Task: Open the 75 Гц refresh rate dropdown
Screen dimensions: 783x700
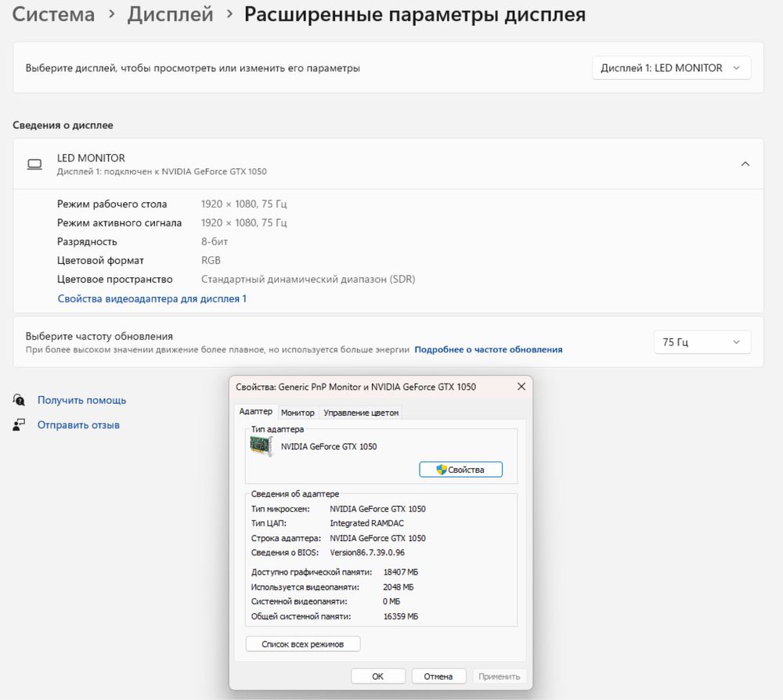Action: (x=702, y=342)
